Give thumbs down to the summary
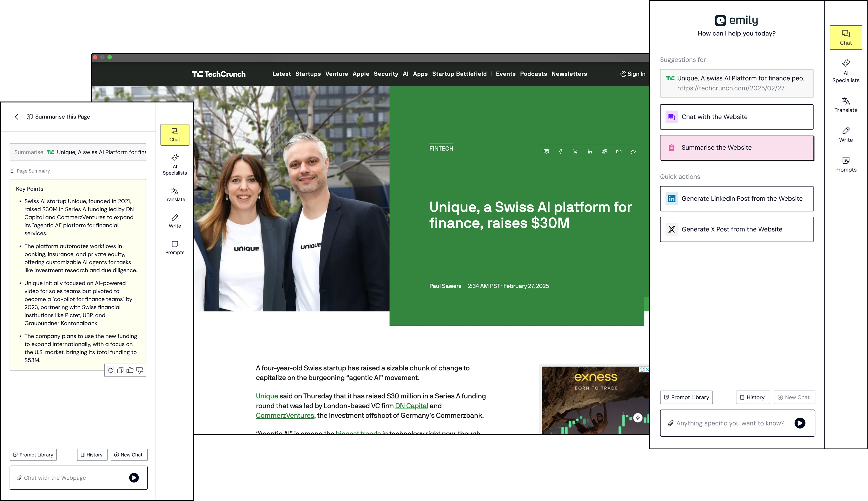 [140, 370]
